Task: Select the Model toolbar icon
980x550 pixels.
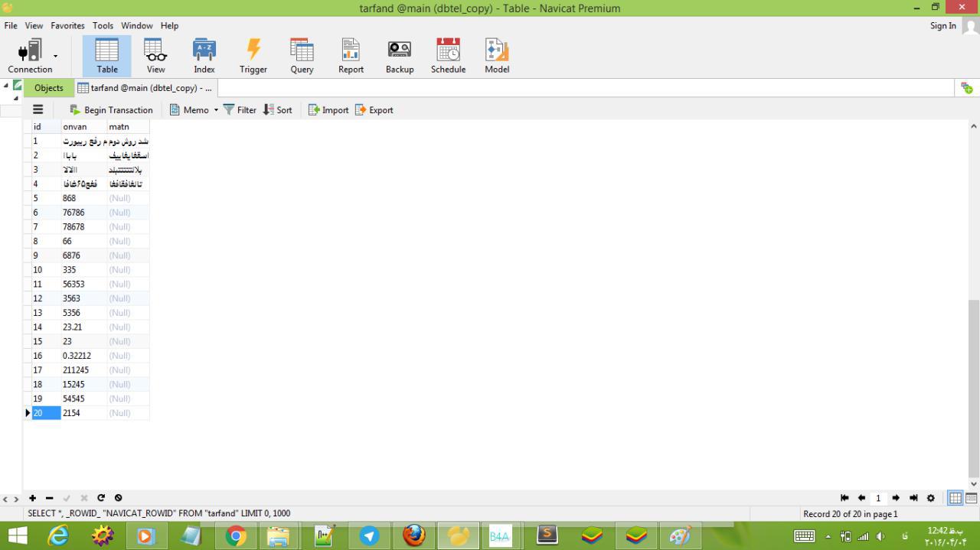Action: pos(497,57)
